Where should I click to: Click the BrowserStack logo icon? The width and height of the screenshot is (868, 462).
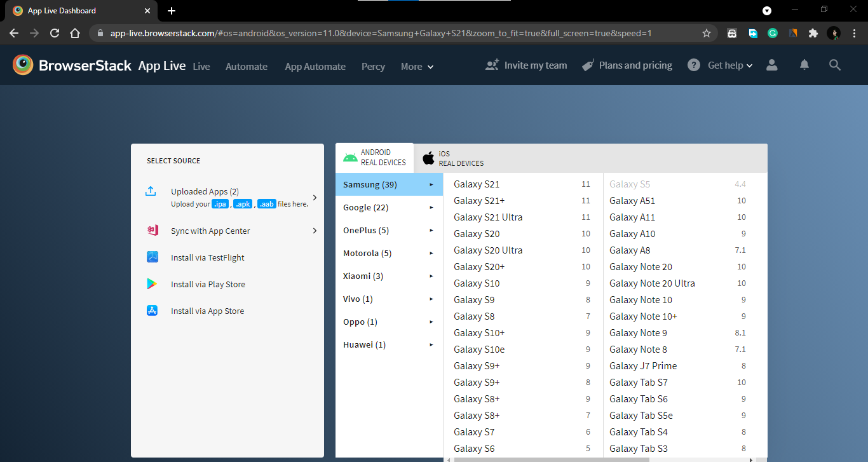tap(23, 65)
